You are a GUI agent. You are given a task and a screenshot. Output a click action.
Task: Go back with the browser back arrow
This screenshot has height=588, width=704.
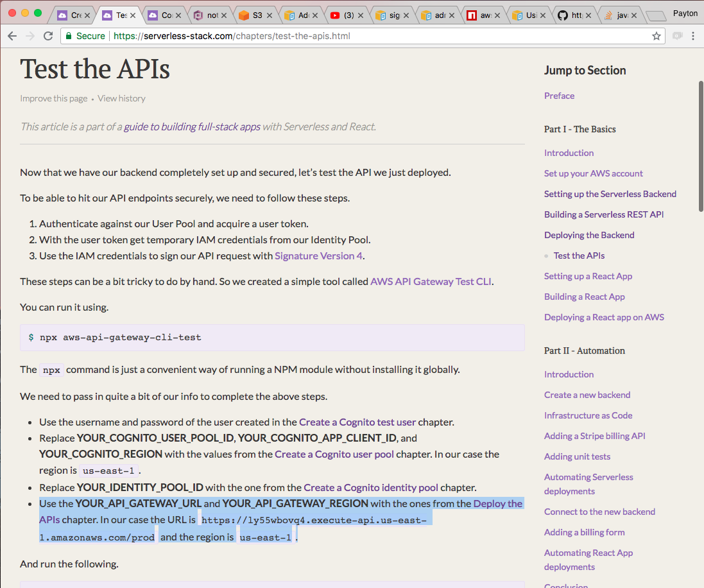click(x=12, y=36)
